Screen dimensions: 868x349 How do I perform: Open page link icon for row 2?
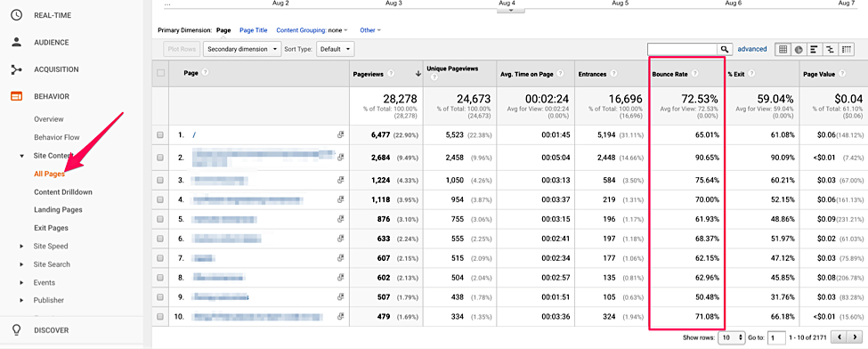point(340,158)
